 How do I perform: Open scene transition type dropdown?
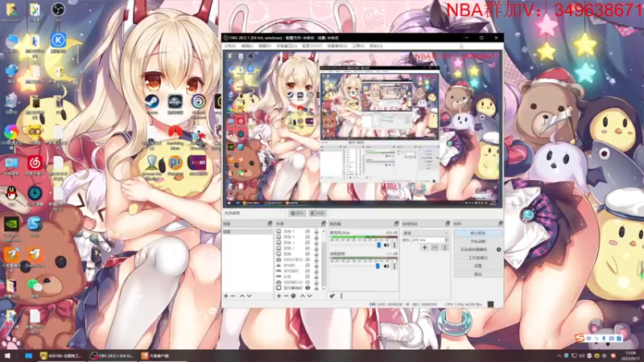pyautogui.click(x=426, y=233)
